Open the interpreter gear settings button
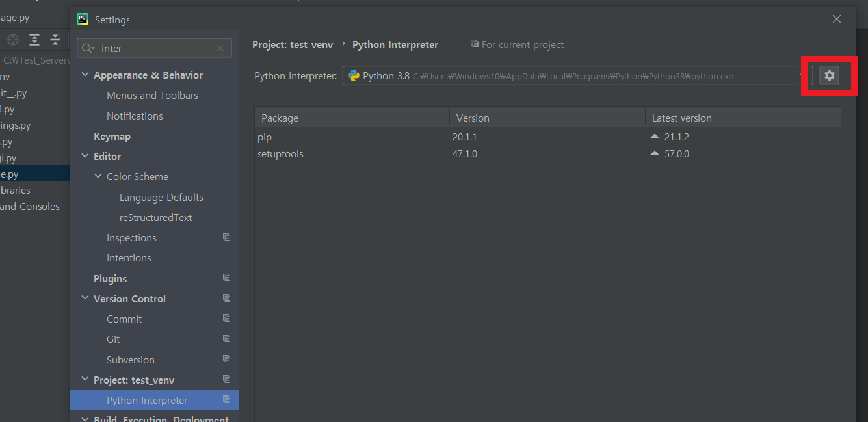Image resolution: width=868 pixels, height=422 pixels. 829,75
